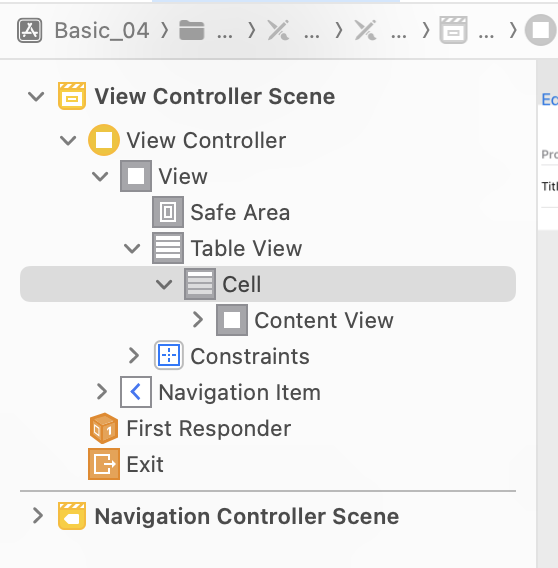558x568 pixels.
Task: Click the Table View icon
Action: coord(168,248)
